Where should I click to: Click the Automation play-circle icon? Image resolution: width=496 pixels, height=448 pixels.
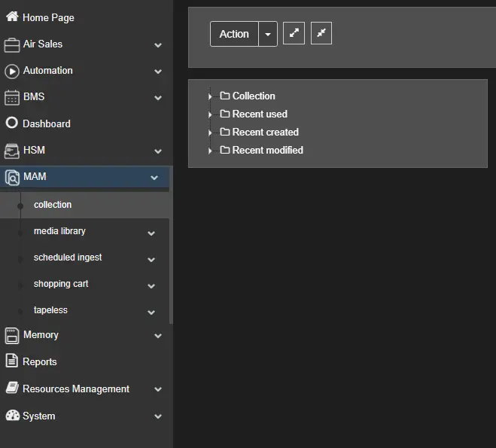(x=12, y=71)
